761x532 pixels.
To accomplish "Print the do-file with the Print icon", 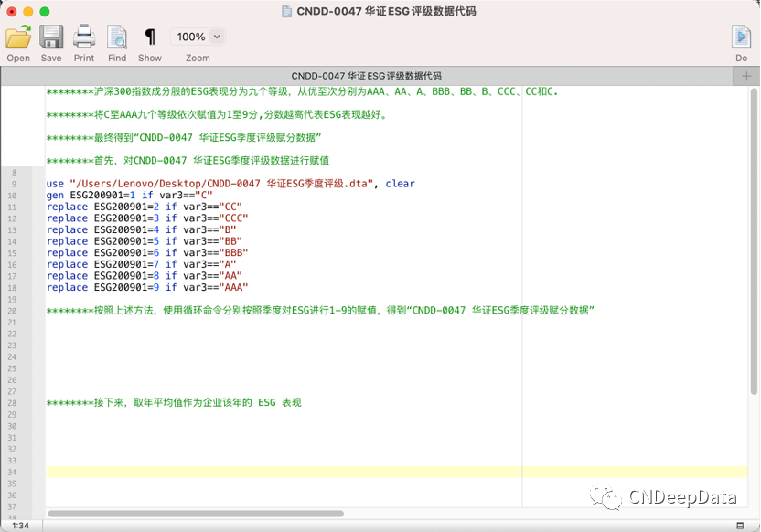I will click(x=84, y=37).
